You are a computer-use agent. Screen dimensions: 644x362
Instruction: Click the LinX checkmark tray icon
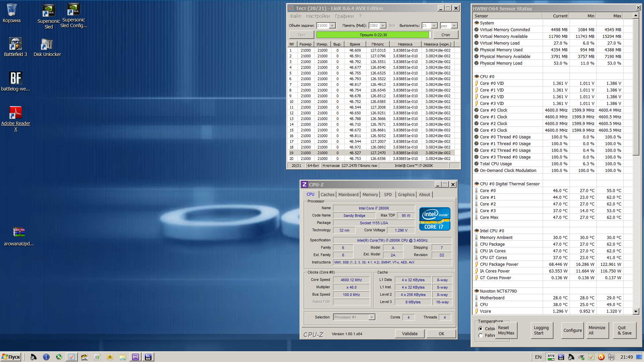tap(591, 357)
